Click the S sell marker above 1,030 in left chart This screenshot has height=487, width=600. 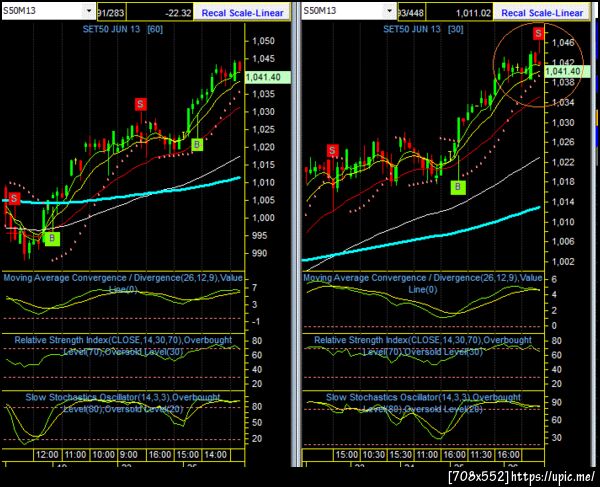(140, 104)
